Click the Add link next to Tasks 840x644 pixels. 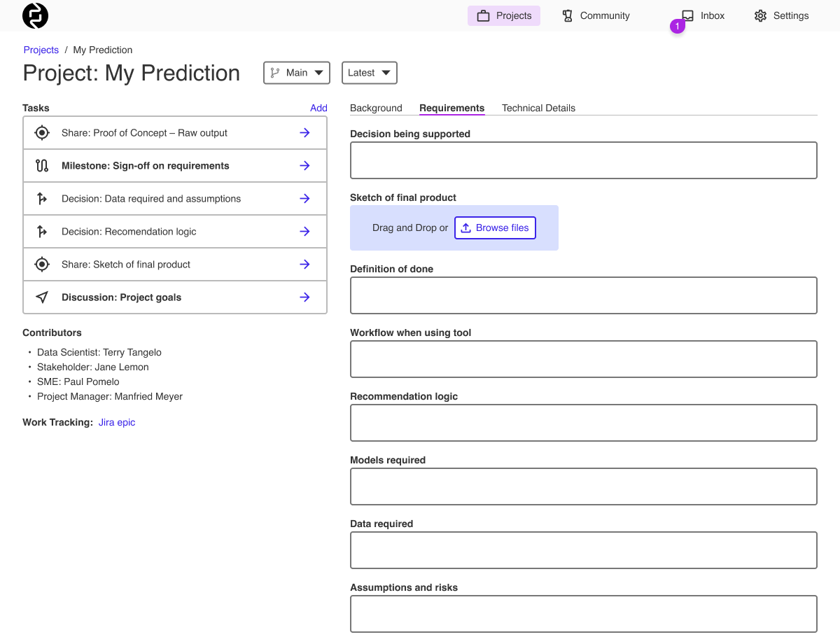click(x=318, y=108)
